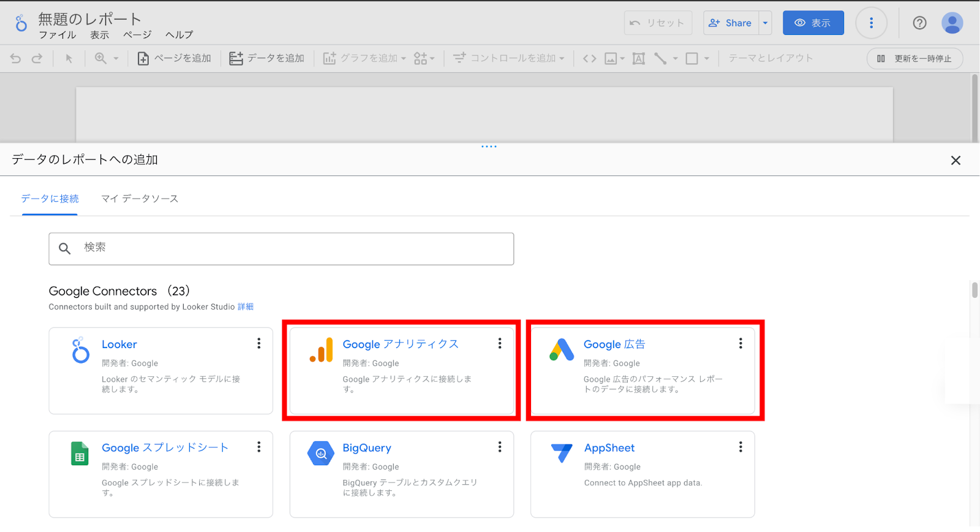The height and width of the screenshot is (532, 980).
Task: Click the search magnifier icon
Action: pos(64,248)
